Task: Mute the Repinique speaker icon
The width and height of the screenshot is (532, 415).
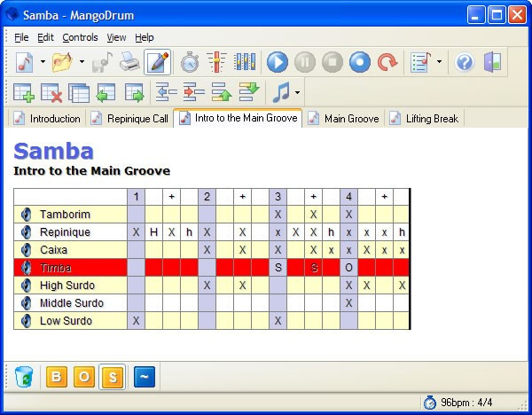Action: coord(26,232)
